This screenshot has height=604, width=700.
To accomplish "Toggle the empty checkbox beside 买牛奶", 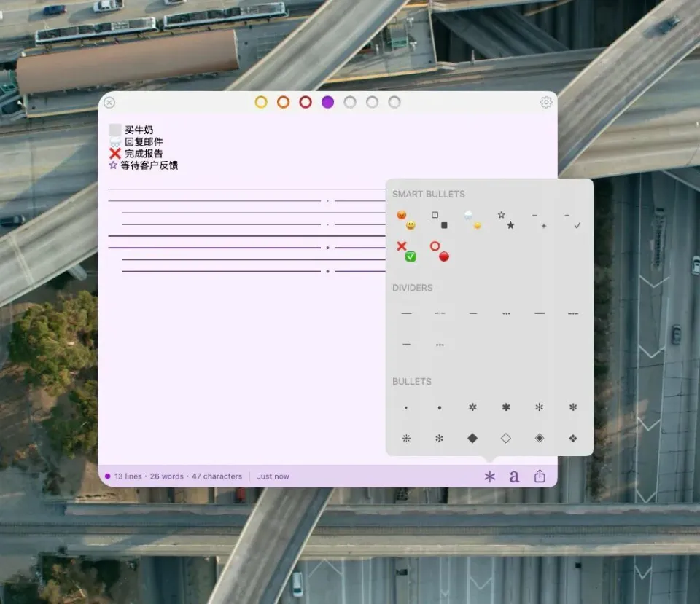I will [114, 130].
